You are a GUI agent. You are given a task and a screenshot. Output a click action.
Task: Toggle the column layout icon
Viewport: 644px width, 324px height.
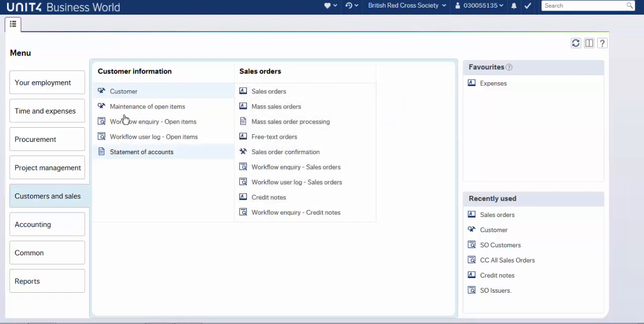[589, 43]
